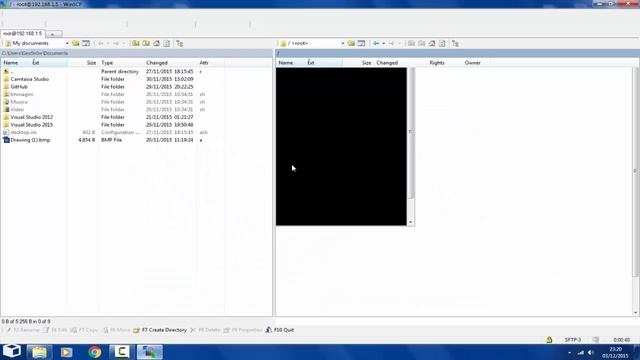Select the root@192.168.1.5 session tab

tap(22, 33)
